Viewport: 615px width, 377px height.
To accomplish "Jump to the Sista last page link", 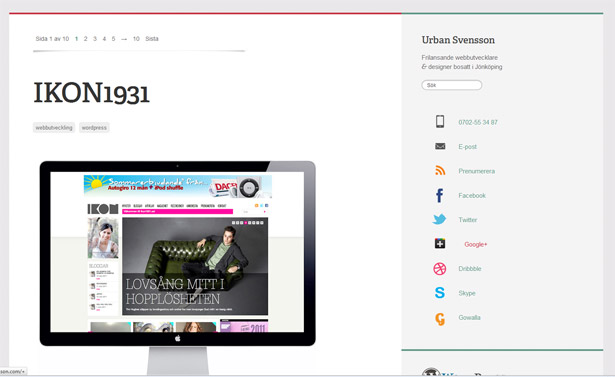I will pos(152,39).
